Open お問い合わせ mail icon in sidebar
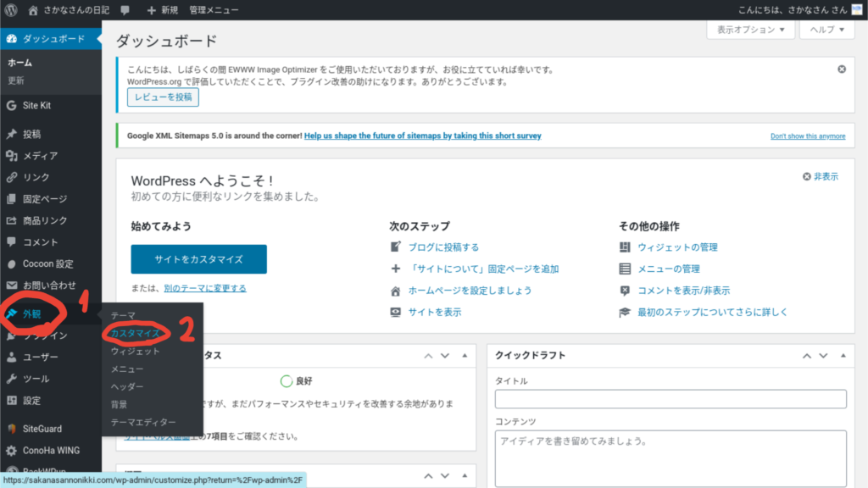 tap(11, 286)
